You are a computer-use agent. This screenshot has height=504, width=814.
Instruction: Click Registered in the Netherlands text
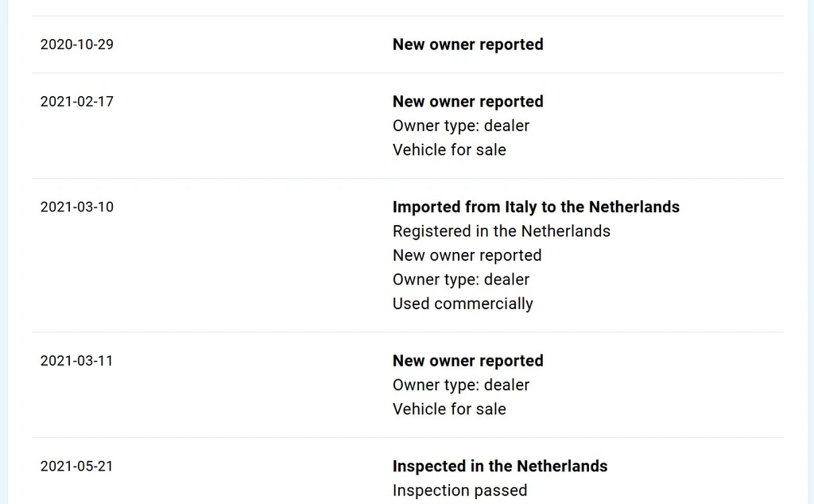point(502,231)
